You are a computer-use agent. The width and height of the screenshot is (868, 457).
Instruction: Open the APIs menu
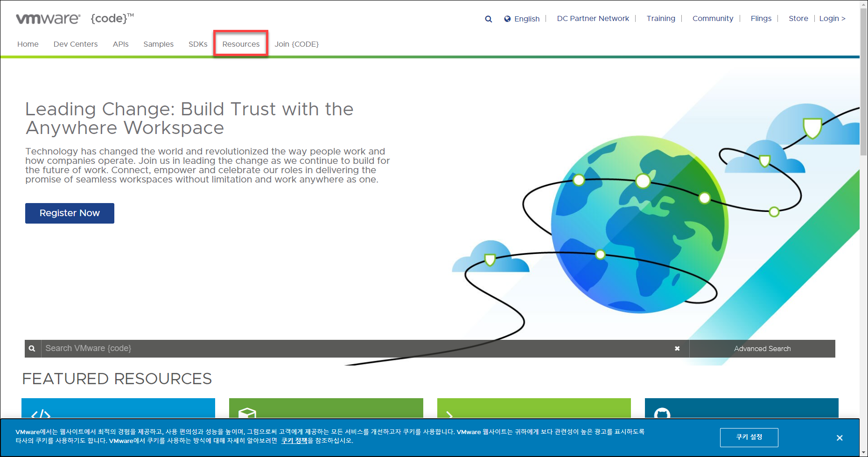pyautogui.click(x=120, y=44)
